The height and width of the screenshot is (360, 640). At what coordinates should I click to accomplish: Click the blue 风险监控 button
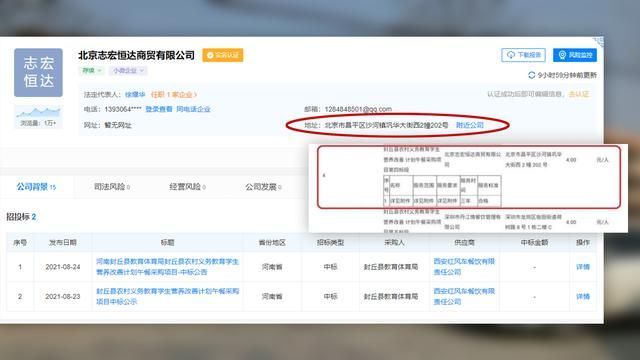point(575,55)
